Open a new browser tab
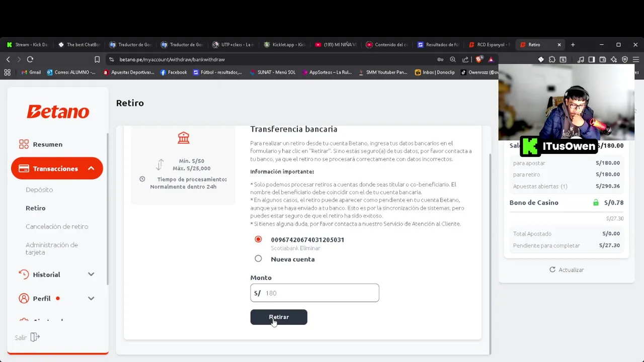This screenshot has width=644, height=362. pos(573,45)
